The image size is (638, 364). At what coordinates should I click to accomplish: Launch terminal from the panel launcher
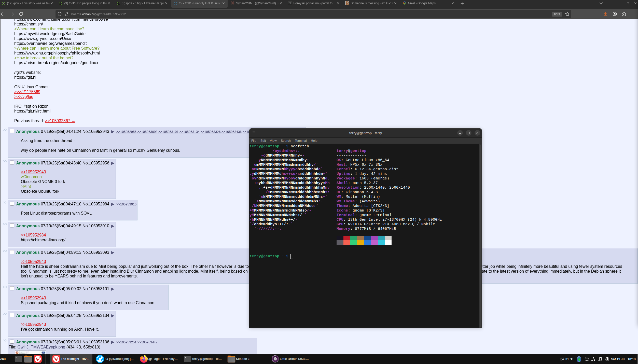click(x=18, y=359)
